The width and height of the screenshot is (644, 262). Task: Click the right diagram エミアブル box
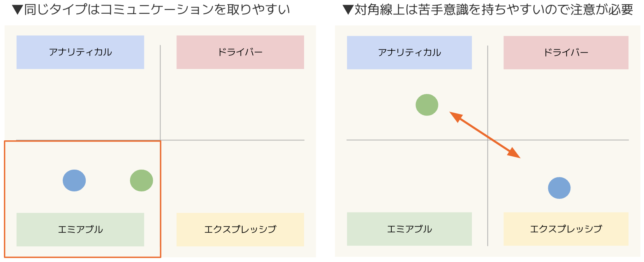point(409,229)
